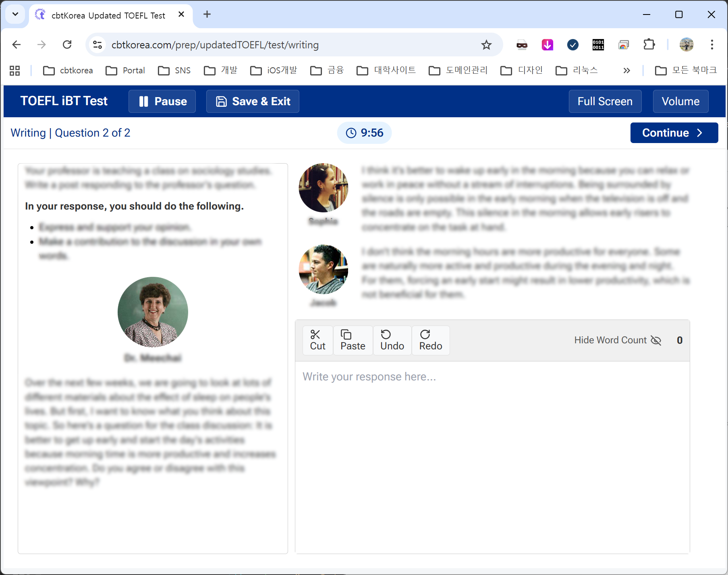The image size is (728, 575).
Task: Open the Volume control
Action: [680, 101]
